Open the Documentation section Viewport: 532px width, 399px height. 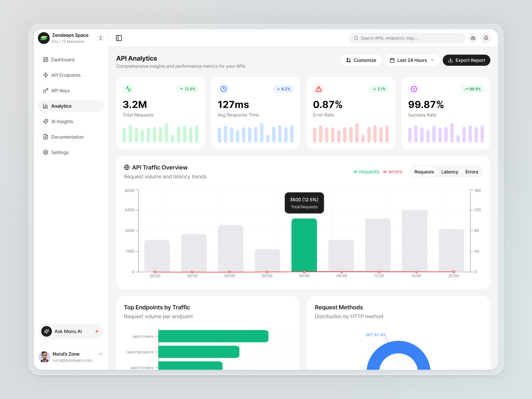pyautogui.click(x=67, y=137)
